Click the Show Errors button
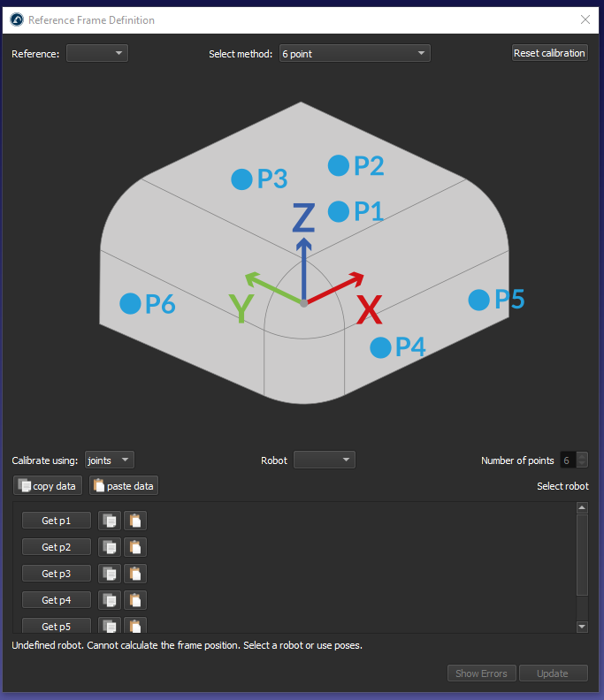 [x=482, y=673]
